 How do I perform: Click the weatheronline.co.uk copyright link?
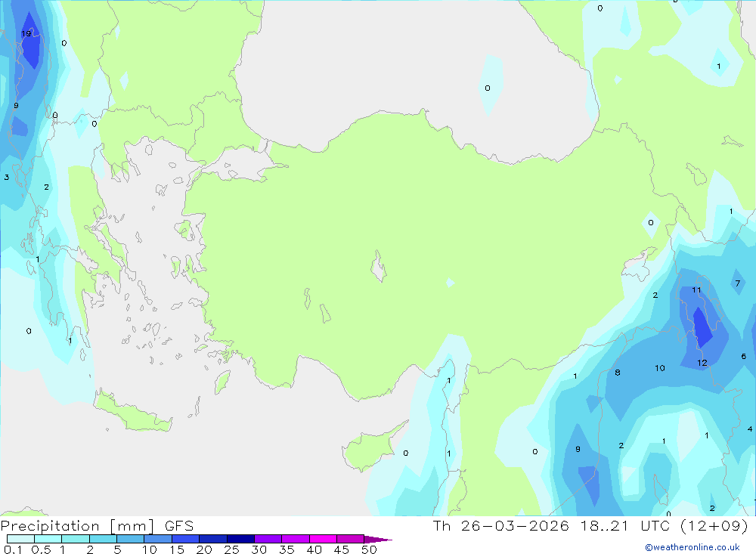pyautogui.click(x=692, y=547)
